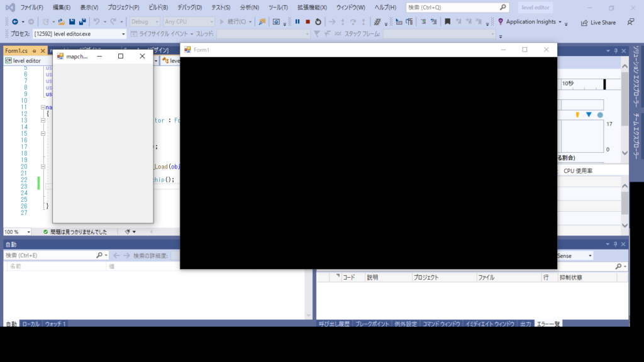This screenshot has width=644, height=362.
Task: Click the send feedback icon
Action: tap(631, 22)
